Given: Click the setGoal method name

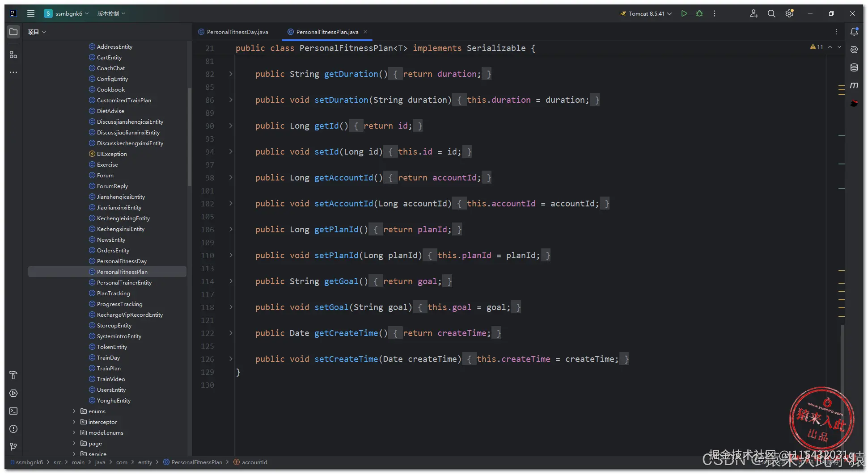Looking at the screenshot, I should point(331,307).
